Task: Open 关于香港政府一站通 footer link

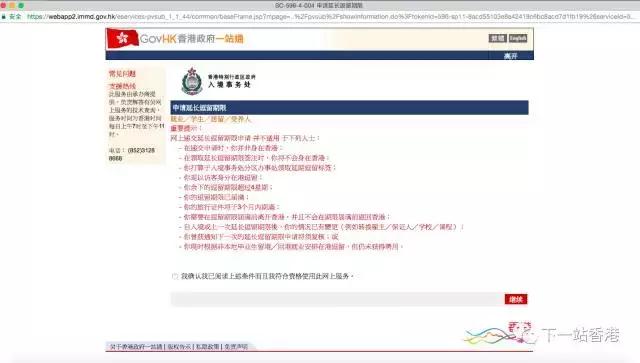Action: 136,347
